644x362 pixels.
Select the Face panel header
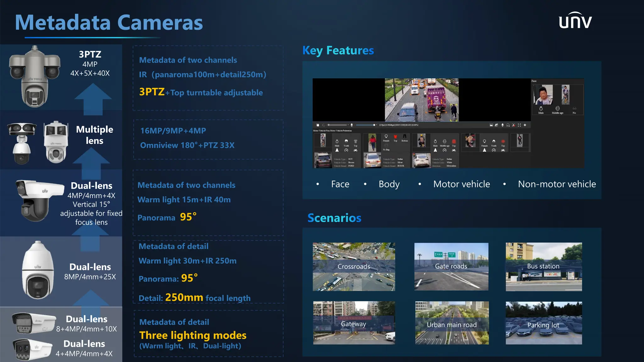[534, 81]
